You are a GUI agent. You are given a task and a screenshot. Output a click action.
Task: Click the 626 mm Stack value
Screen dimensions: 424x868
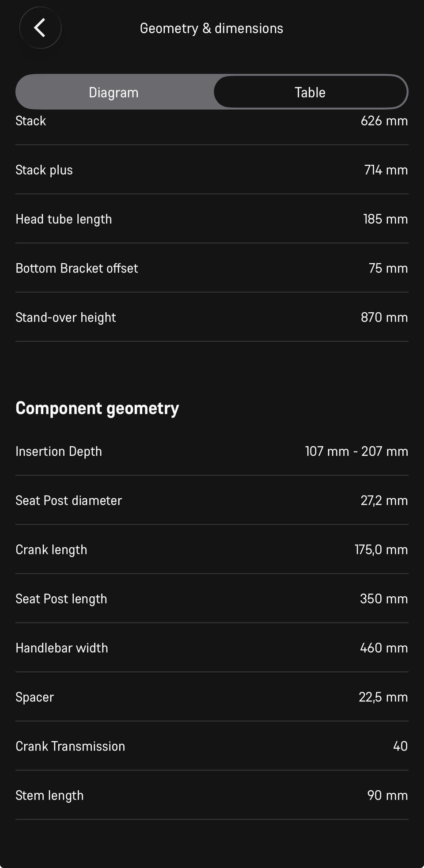(x=384, y=121)
